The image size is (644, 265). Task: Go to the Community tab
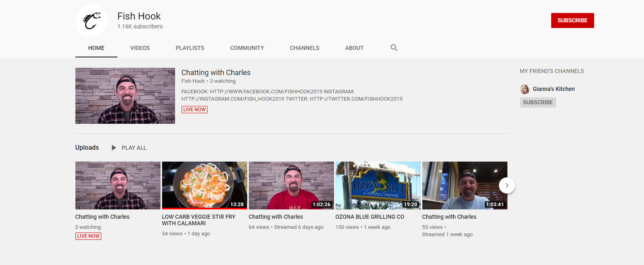tap(247, 48)
